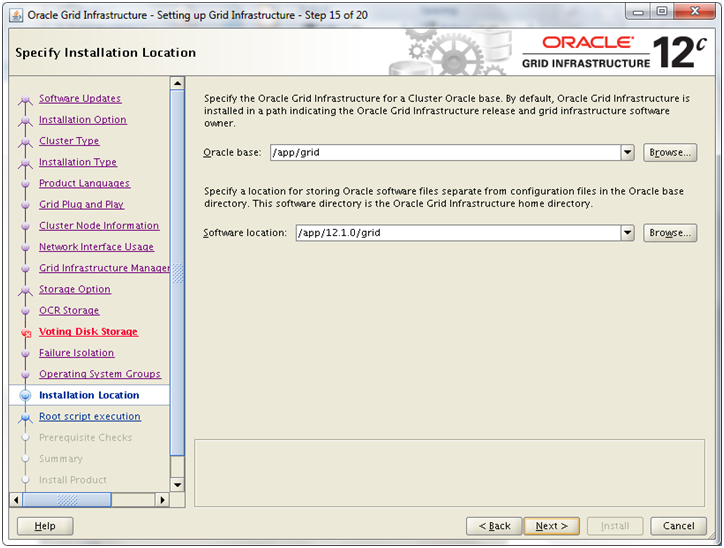Click the horizontal scroll right arrow
This screenshot has height=548, width=724.
(x=162, y=500)
